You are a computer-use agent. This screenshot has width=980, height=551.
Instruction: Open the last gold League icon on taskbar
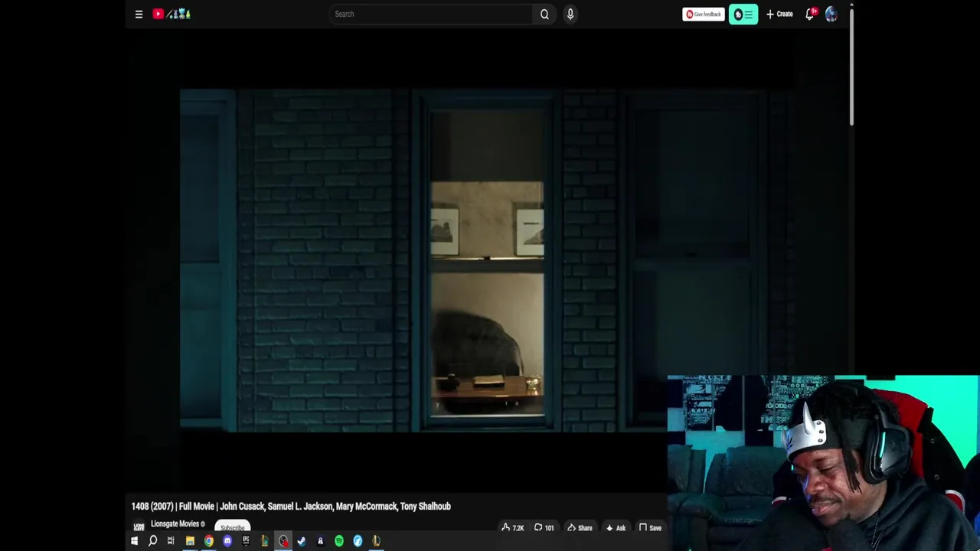(376, 541)
